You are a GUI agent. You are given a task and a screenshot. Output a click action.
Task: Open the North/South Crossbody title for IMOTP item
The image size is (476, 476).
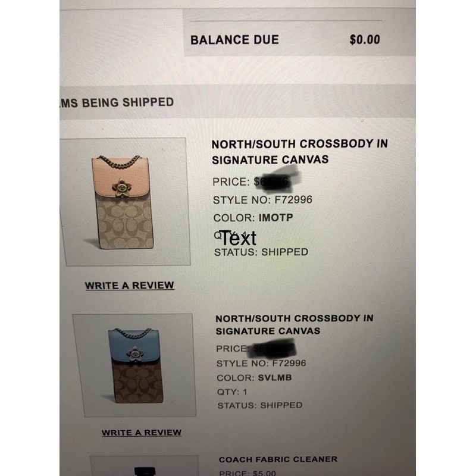pyautogui.click(x=300, y=152)
